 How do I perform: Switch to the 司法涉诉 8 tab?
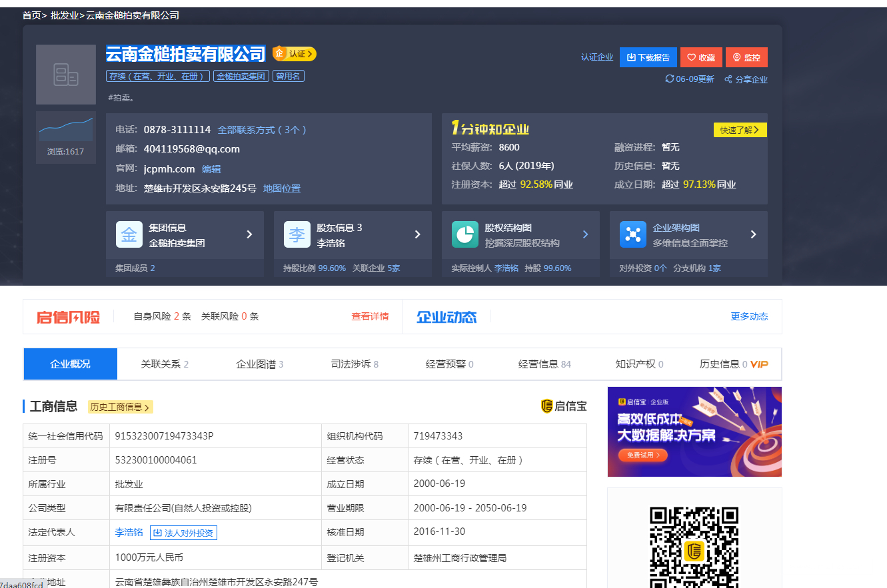355,364
